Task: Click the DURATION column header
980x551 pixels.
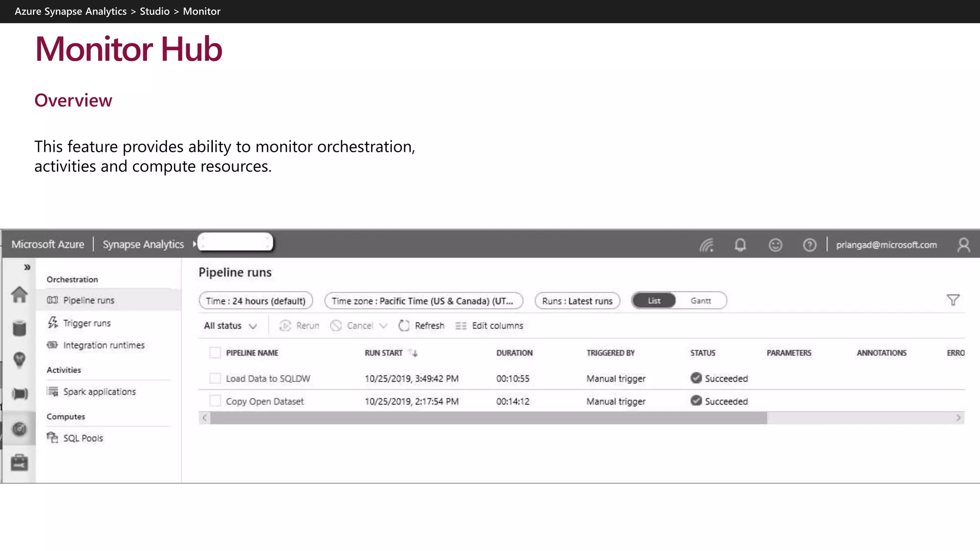Action: coord(514,353)
